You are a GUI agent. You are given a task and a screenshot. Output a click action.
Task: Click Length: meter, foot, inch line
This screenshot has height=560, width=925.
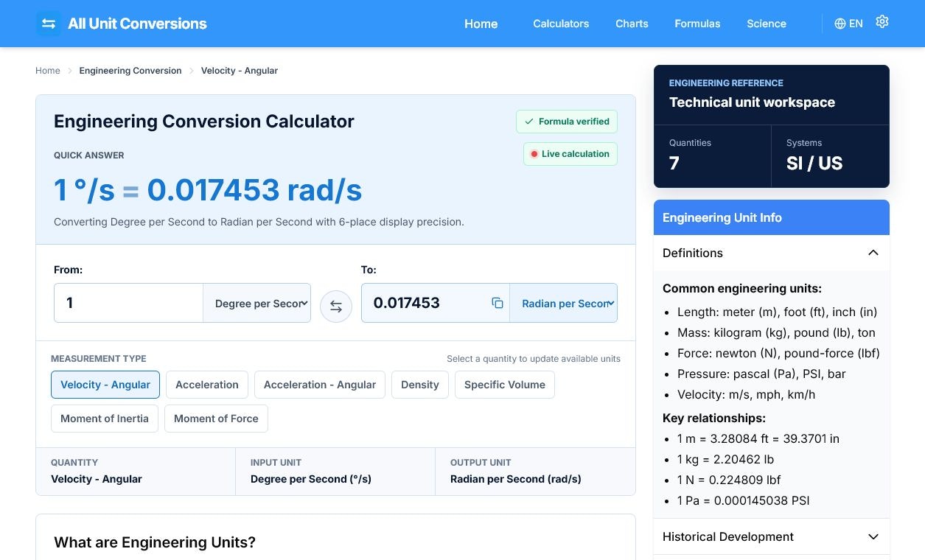(777, 312)
